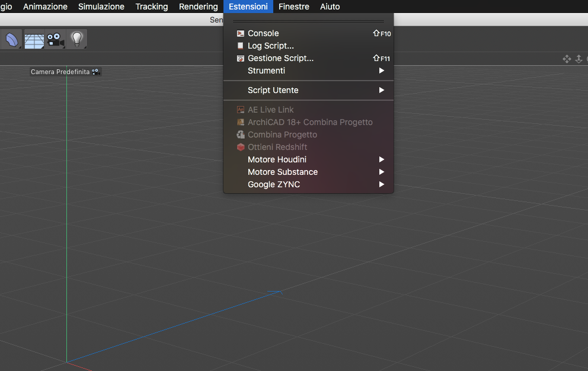Viewport: 588px width, 371px height.
Task: Open Gestione Script... from the menu
Action: 308,58
